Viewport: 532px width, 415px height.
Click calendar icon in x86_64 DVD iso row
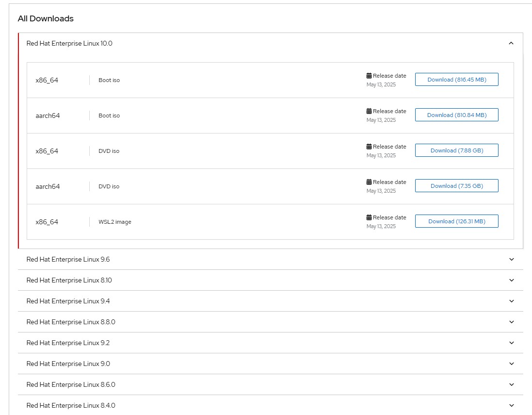(x=369, y=147)
